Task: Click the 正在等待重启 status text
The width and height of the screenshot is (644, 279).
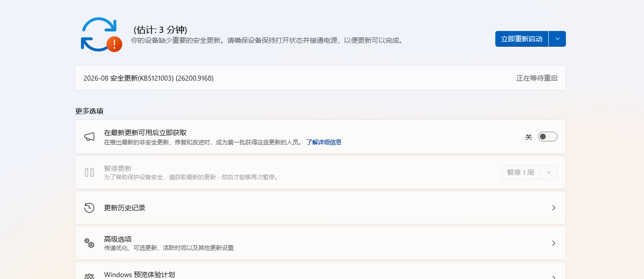Action: (537, 78)
